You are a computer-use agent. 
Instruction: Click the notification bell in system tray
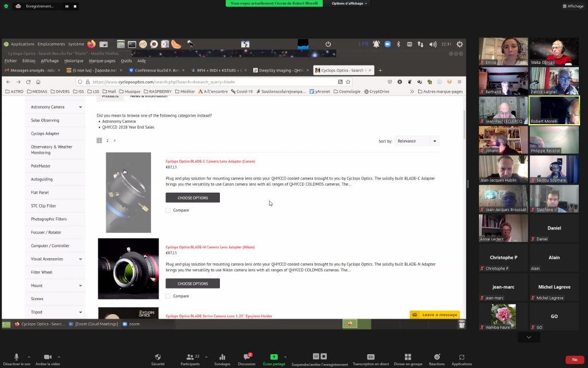376,44
